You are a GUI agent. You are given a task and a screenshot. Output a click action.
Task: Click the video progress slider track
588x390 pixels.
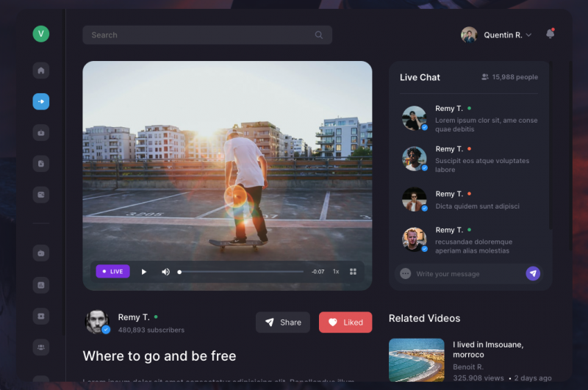point(241,272)
